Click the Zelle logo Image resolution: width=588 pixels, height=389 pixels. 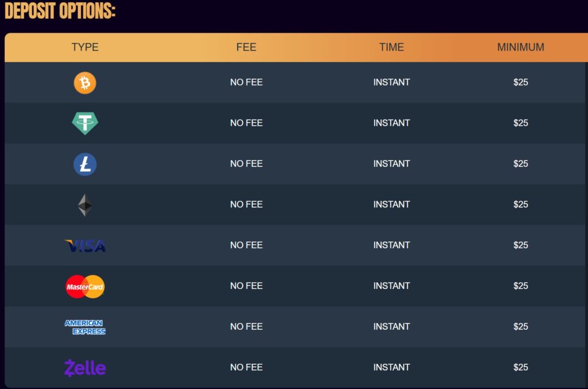(85, 368)
